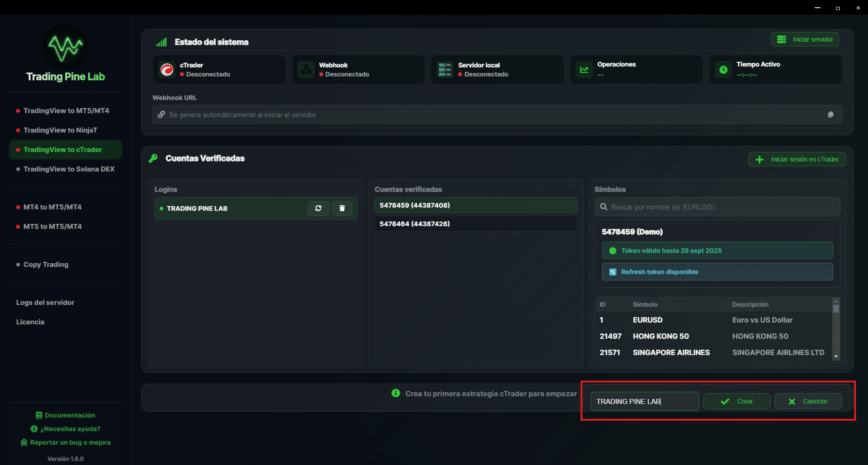Click the Iniciar servidor button
868x465 pixels.
805,39
